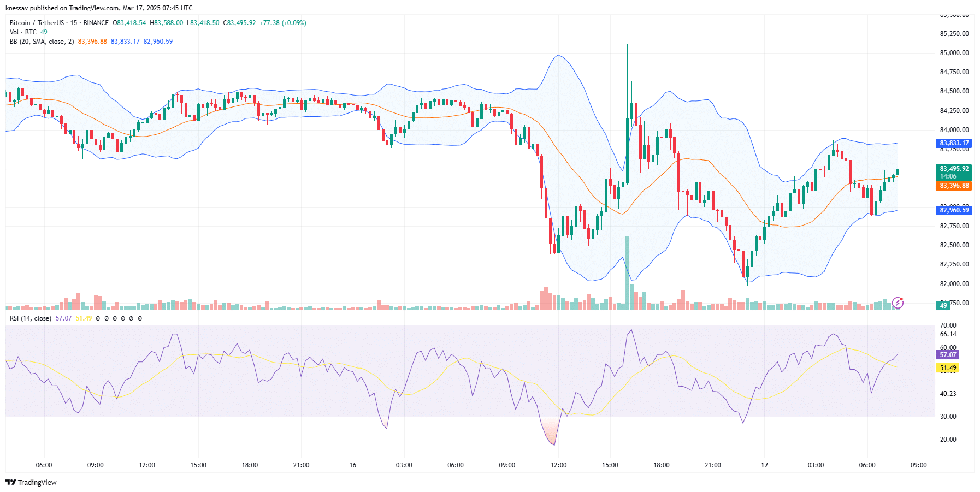The width and height of the screenshot is (980, 492).
Task: Click 83,833.17 value in BB legend
Action: [125, 42]
